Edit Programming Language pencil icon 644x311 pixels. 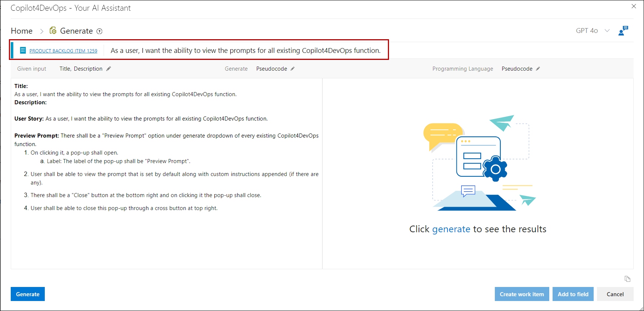[x=538, y=69]
